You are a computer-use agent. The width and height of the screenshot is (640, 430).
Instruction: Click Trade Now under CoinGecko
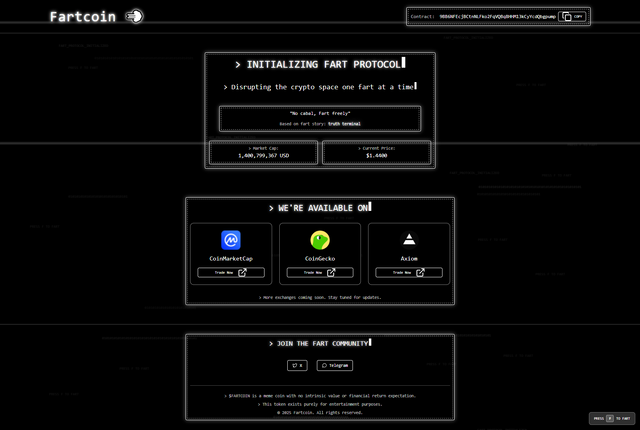(x=320, y=273)
